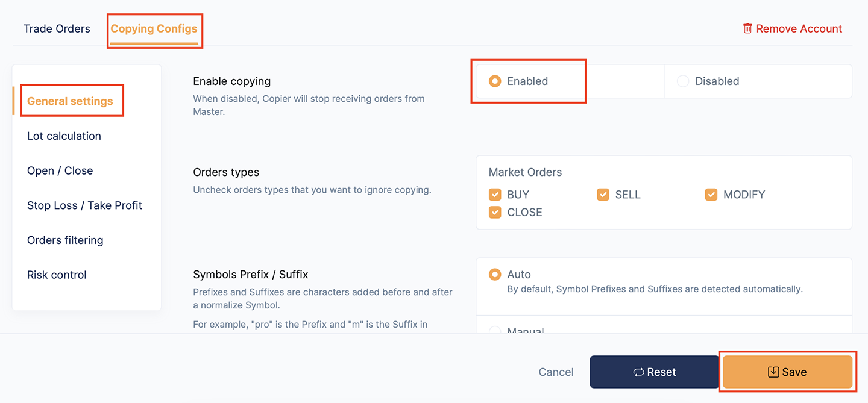Go to Orders filtering section
Screen dimensions: 868x403
click(x=65, y=240)
